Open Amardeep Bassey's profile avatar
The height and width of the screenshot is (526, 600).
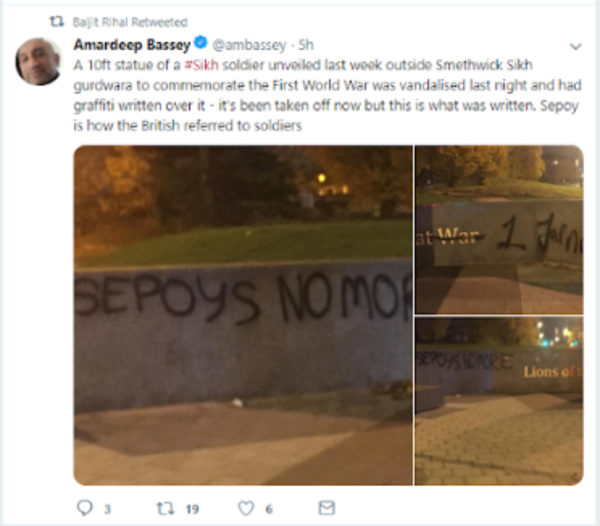pyautogui.click(x=38, y=61)
